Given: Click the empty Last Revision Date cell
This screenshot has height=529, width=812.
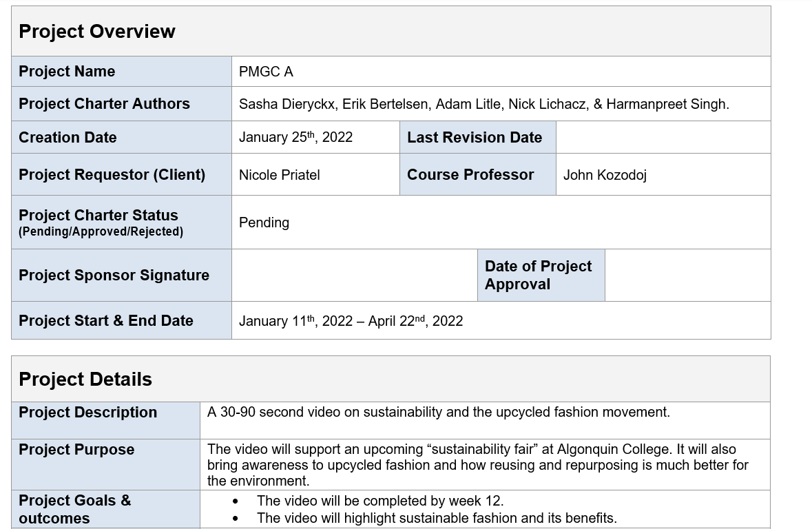Looking at the screenshot, I should 663,137.
